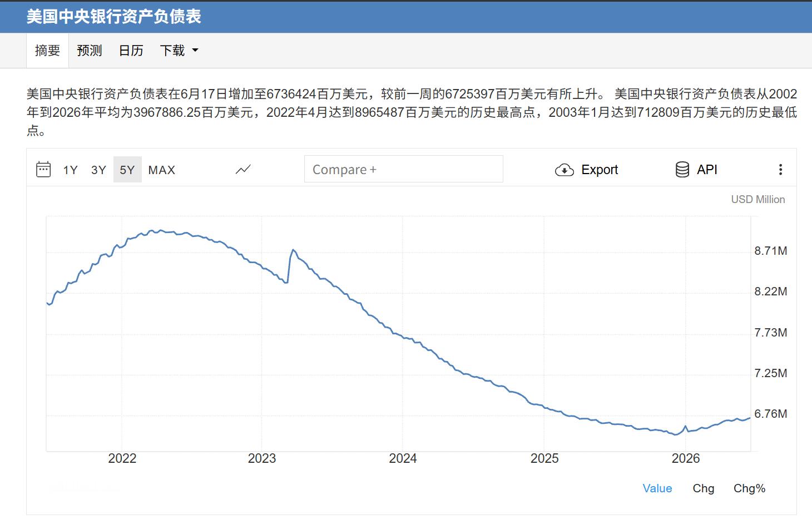Select the 3Y time range
The height and width of the screenshot is (524, 812).
[x=98, y=170]
